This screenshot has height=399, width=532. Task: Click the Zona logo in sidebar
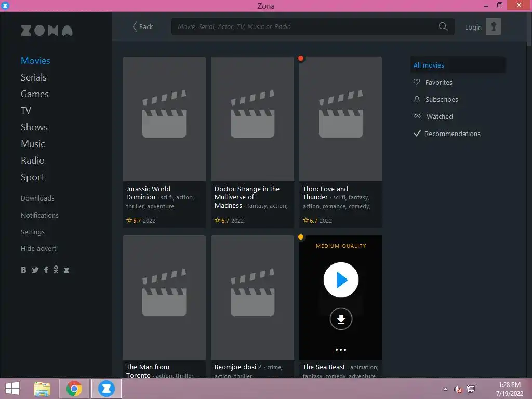click(x=46, y=31)
